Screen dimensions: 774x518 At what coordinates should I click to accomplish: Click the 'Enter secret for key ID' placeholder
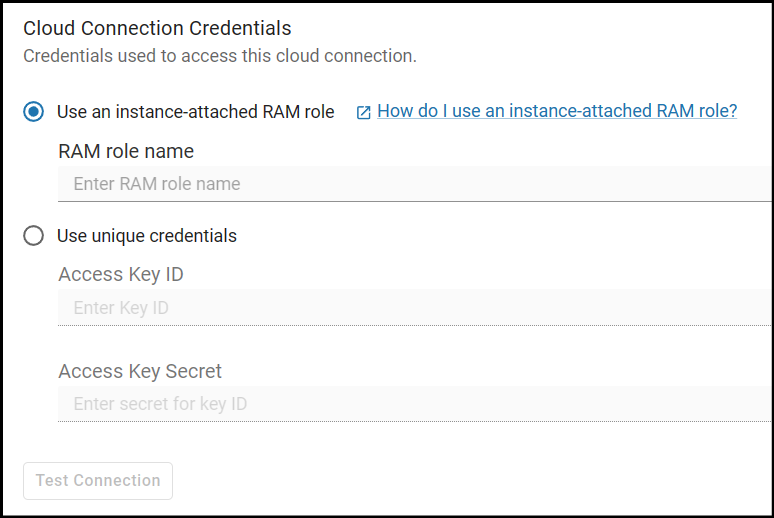(160, 404)
